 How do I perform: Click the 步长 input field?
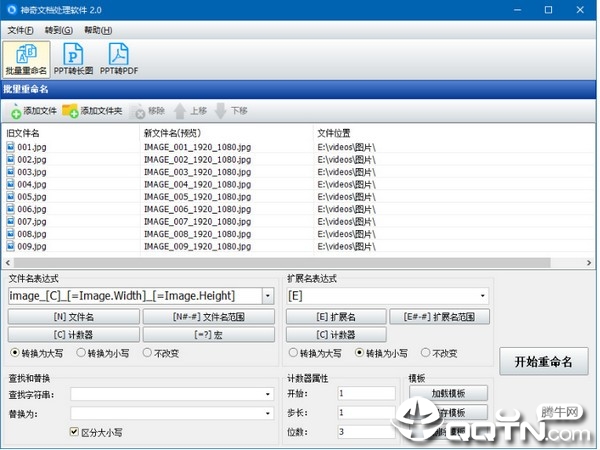pos(366,412)
